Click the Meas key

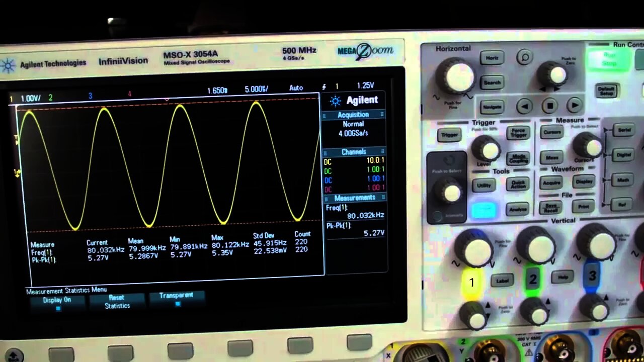pos(552,157)
